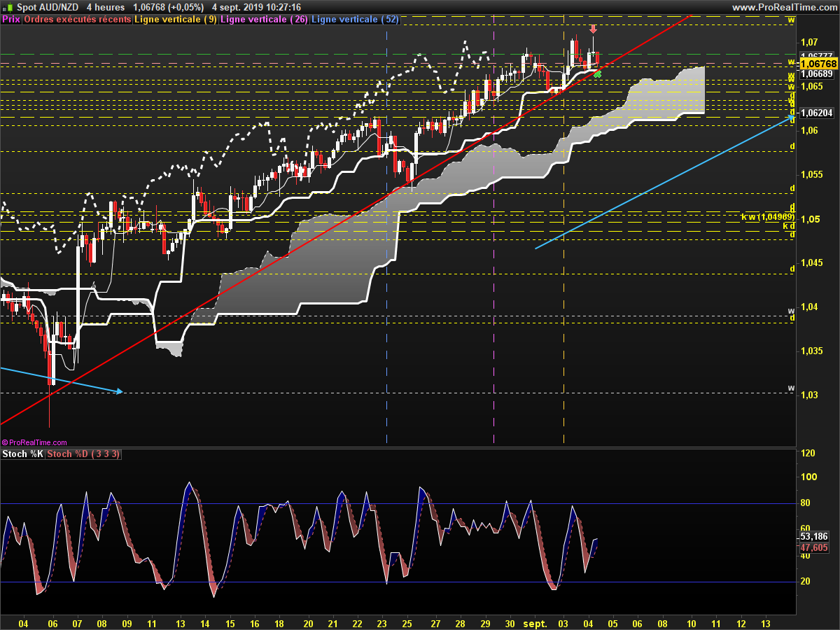
Task: Open the www.ProRealTime.com link at the top right
Action: point(783,7)
